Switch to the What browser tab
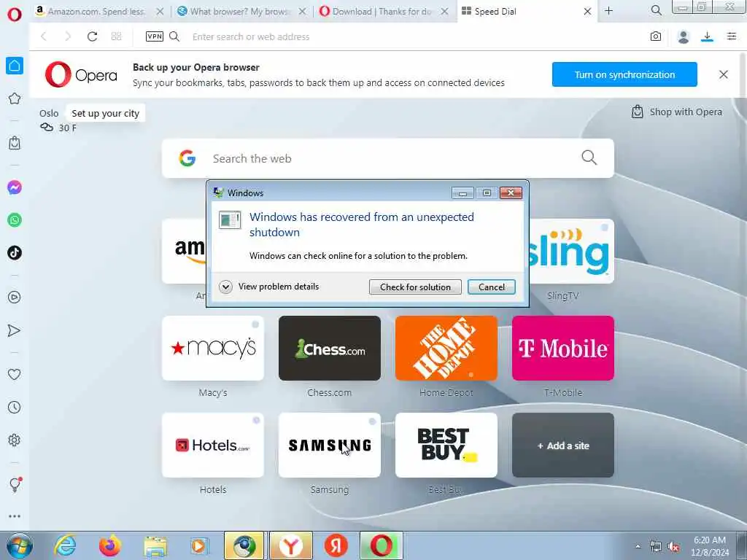Screen dimensions: 747x560 pos(241,11)
